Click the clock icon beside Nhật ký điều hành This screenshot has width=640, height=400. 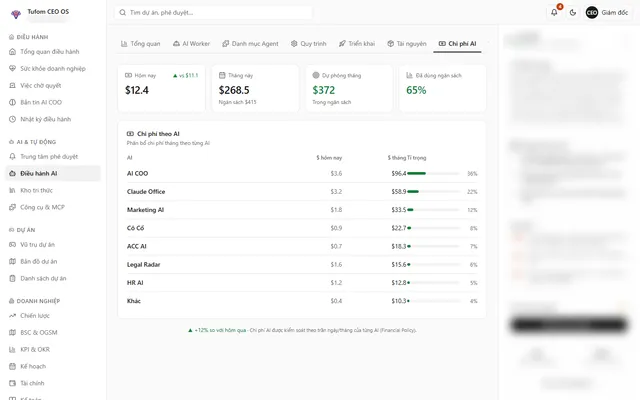coord(12,119)
